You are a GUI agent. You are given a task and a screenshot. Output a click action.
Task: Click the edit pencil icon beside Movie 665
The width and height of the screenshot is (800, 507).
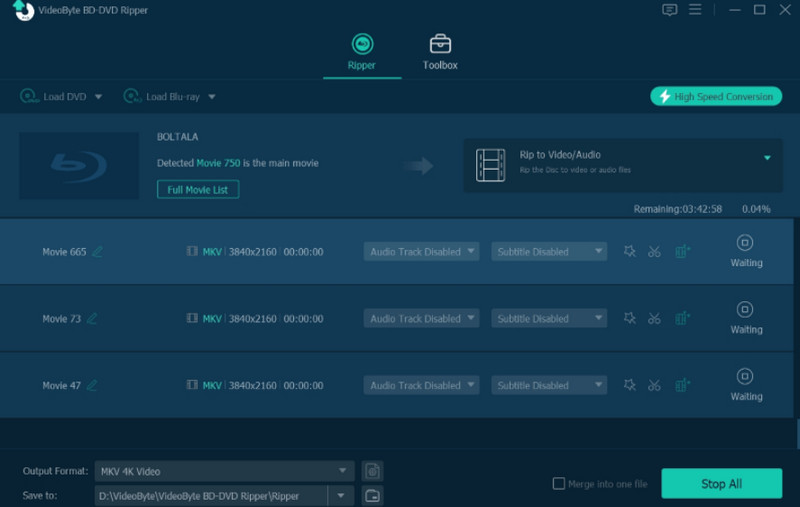click(97, 252)
